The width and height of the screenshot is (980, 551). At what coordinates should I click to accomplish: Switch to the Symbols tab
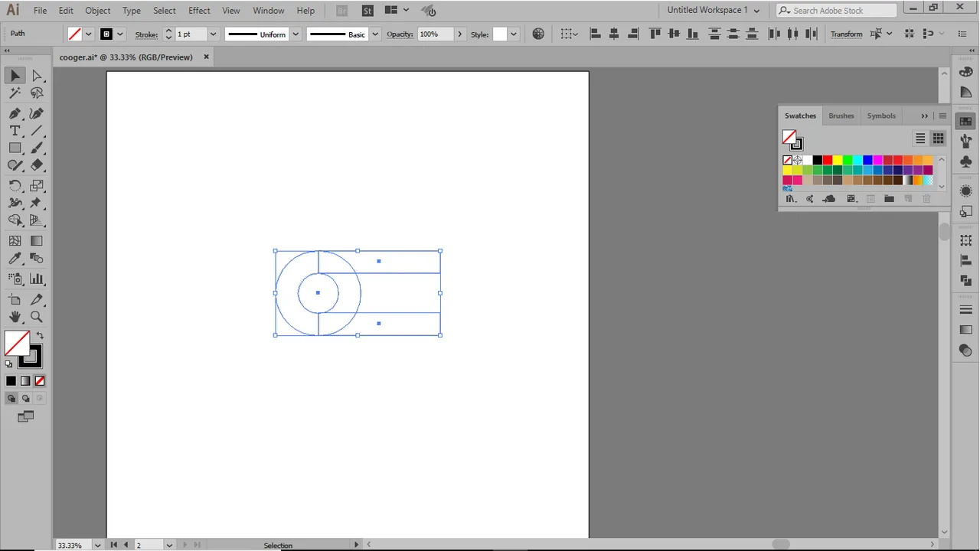pos(881,116)
